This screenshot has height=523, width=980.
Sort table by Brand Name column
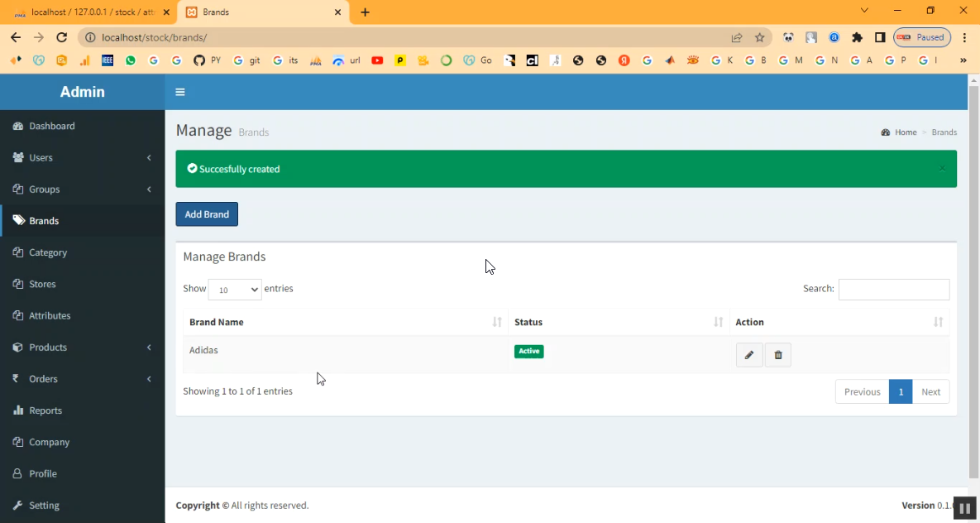pos(346,322)
